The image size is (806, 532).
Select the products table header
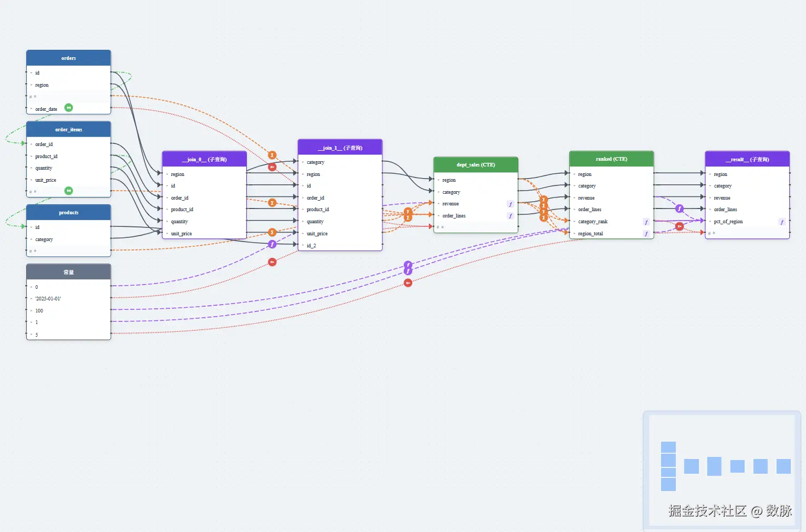69,213
